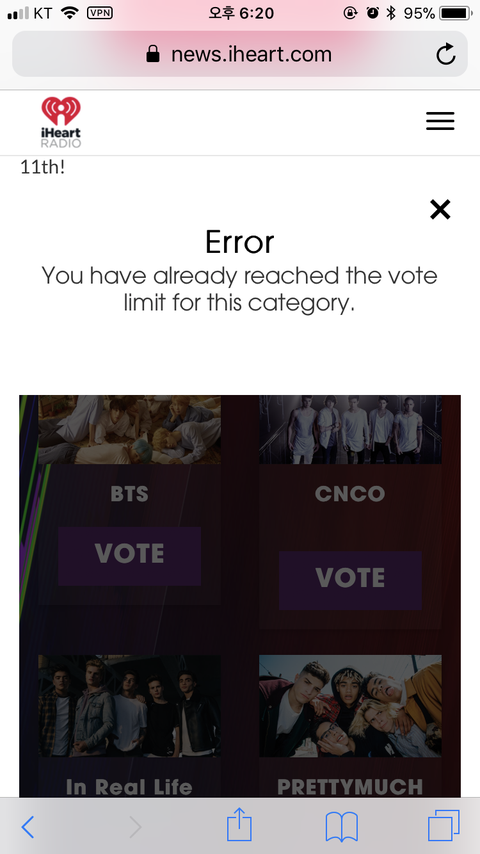
Task: Select the CNCO group photo
Action: tap(350, 430)
